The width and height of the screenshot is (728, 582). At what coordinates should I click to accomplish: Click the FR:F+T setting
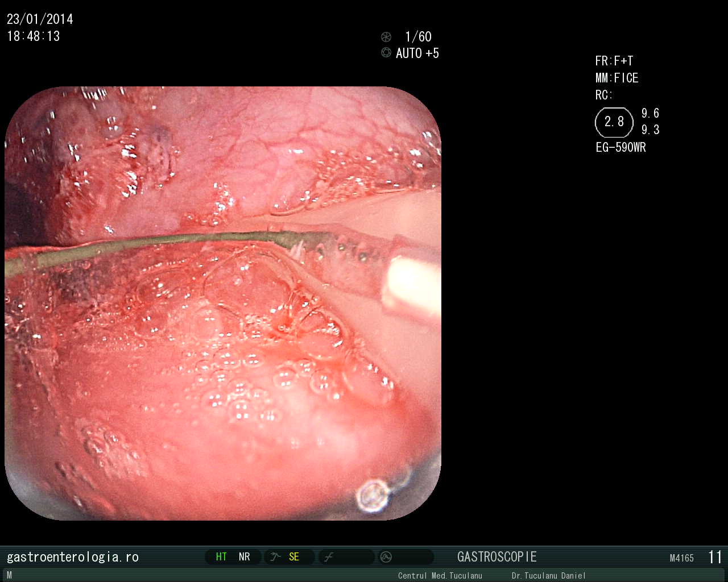pos(614,61)
